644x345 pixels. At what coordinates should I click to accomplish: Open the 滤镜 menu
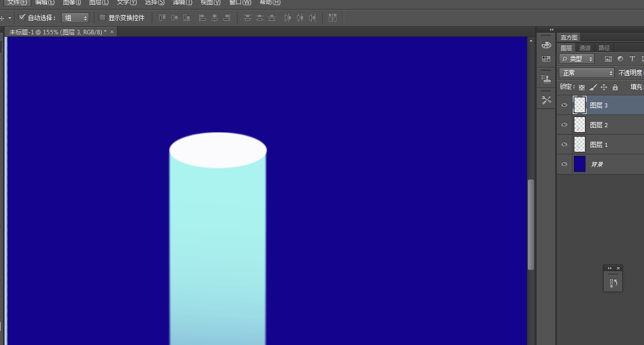click(x=182, y=3)
